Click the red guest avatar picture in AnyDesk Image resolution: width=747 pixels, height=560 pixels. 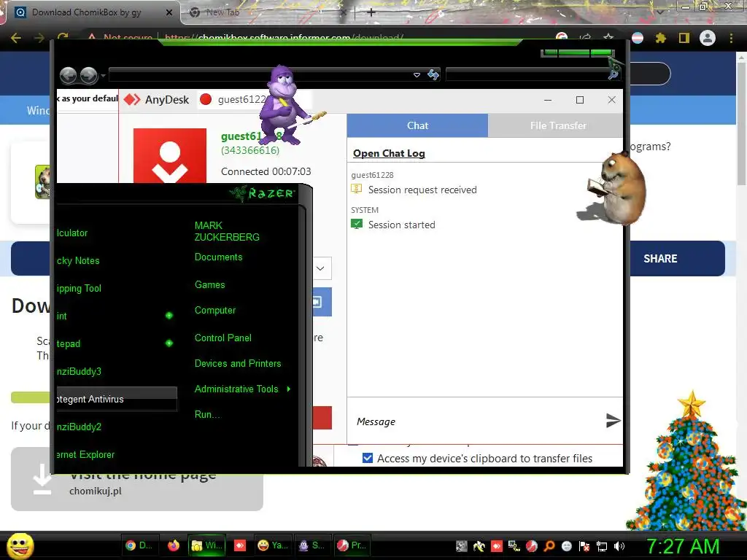[x=169, y=156]
